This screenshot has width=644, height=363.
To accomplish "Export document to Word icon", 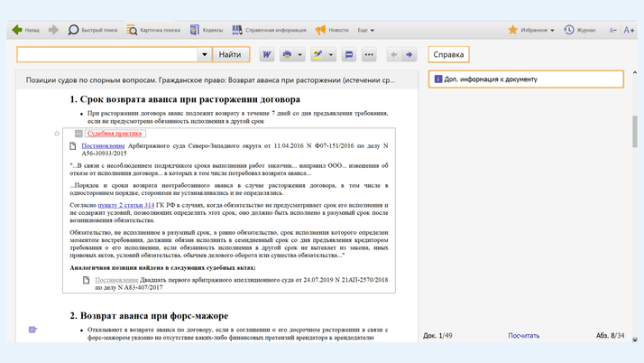I will [267, 55].
